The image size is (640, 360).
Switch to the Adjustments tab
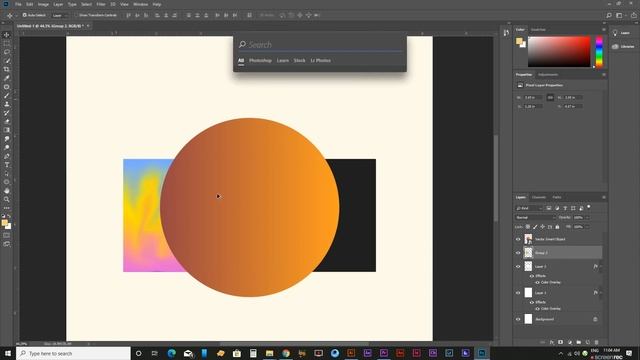(548, 75)
